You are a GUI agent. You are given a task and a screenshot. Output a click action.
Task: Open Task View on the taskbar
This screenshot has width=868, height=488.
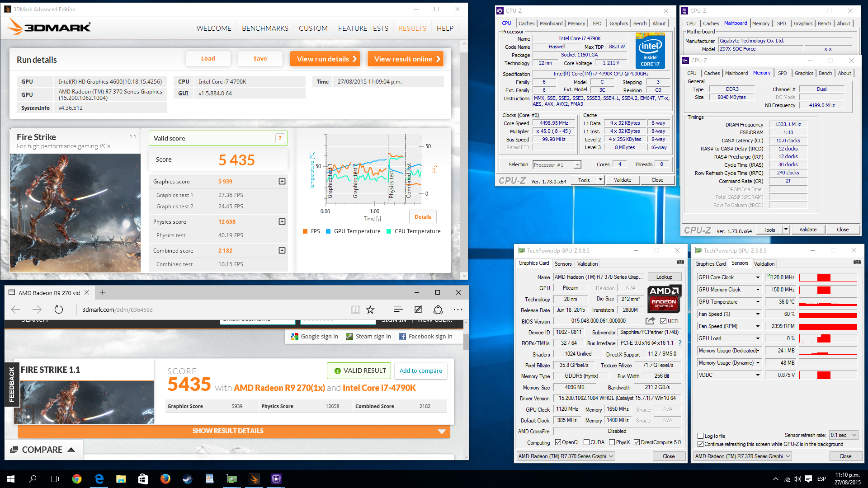click(x=54, y=479)
